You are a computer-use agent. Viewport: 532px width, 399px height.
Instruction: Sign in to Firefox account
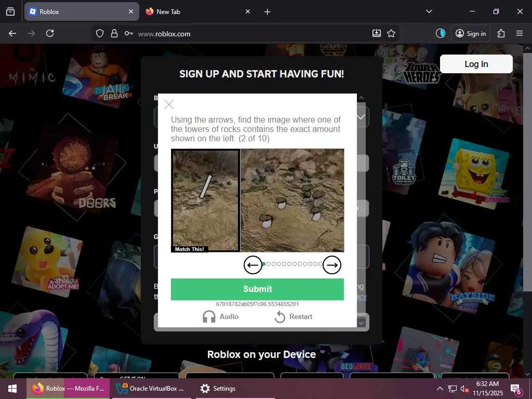[x=471, y=33]
